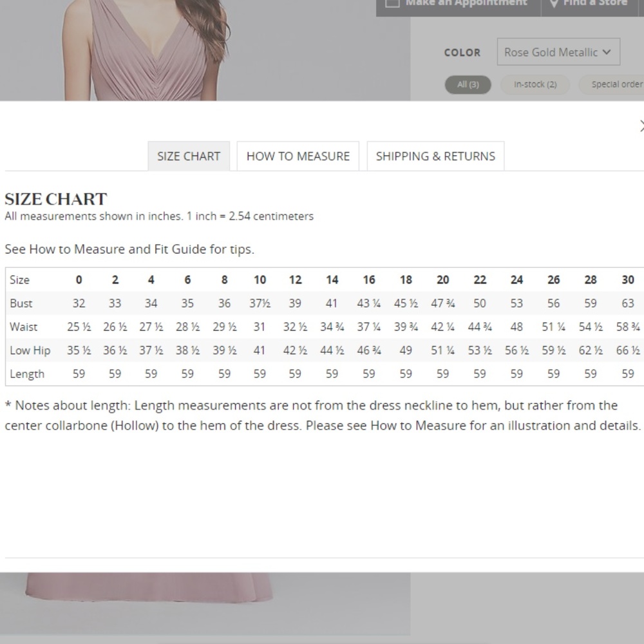644x644 pixels.
Task: Click the SIZE CHART heading
Action: [56, 199]
